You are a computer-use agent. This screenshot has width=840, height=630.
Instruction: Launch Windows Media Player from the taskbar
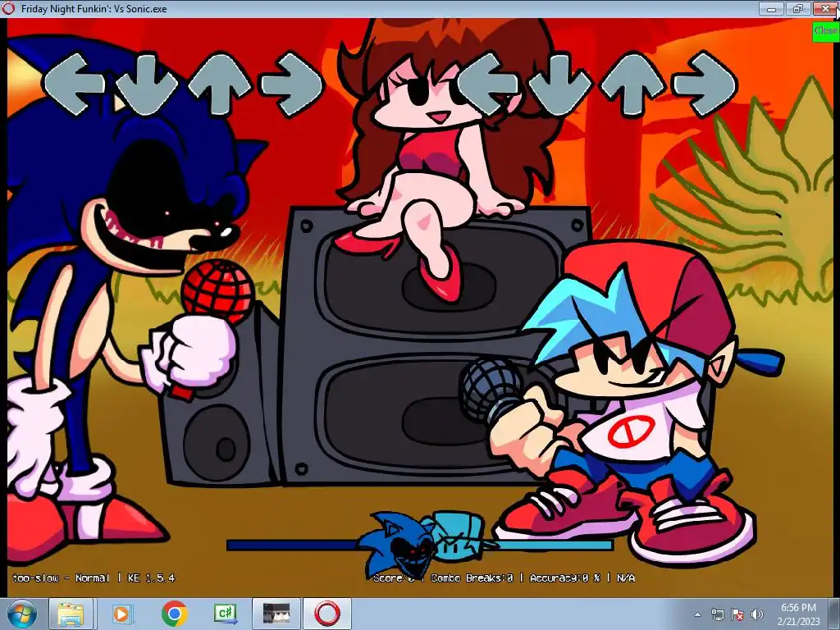point(121,614)
